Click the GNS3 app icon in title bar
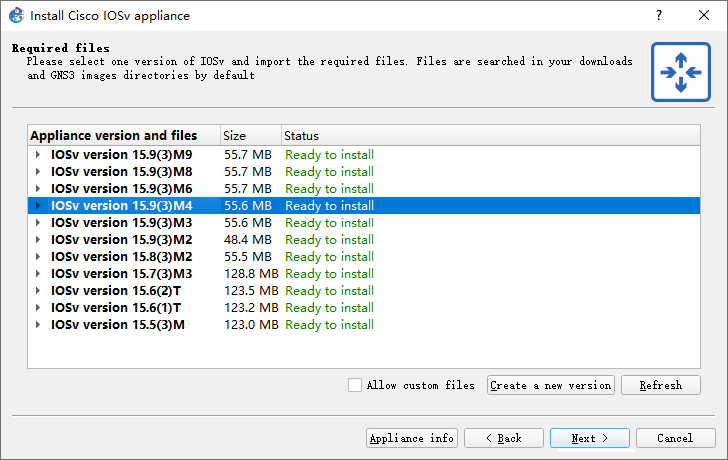This screenshot has width=728, height=460. pos(16,15)
